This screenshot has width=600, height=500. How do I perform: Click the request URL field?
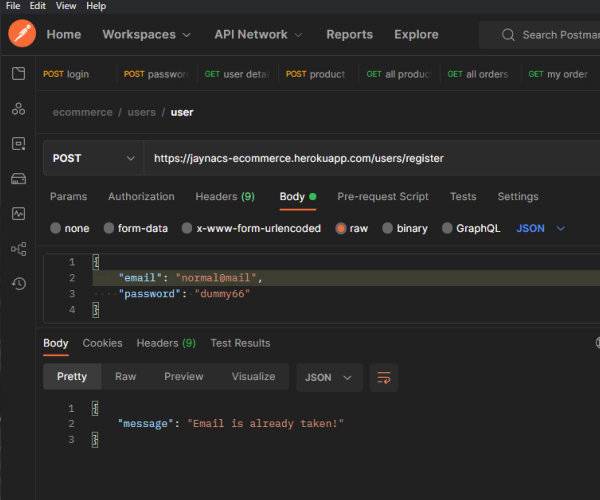371,158
